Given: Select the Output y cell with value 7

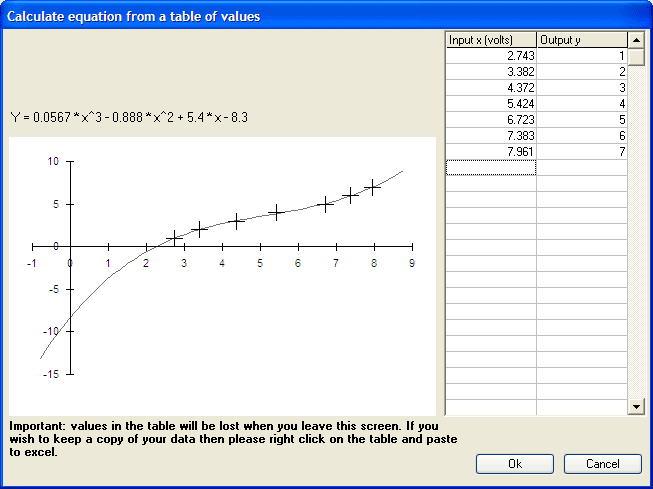Looking at the screenshot, I should coord(581,151).
